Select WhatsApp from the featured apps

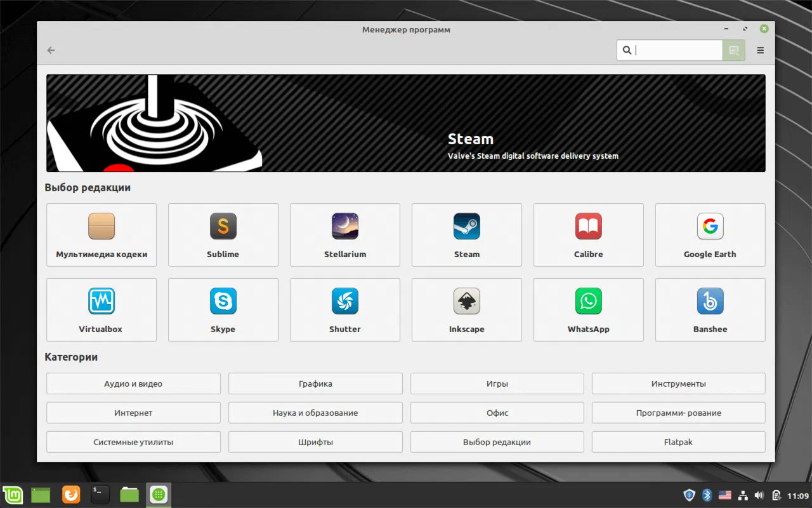(x=588, y=310)
